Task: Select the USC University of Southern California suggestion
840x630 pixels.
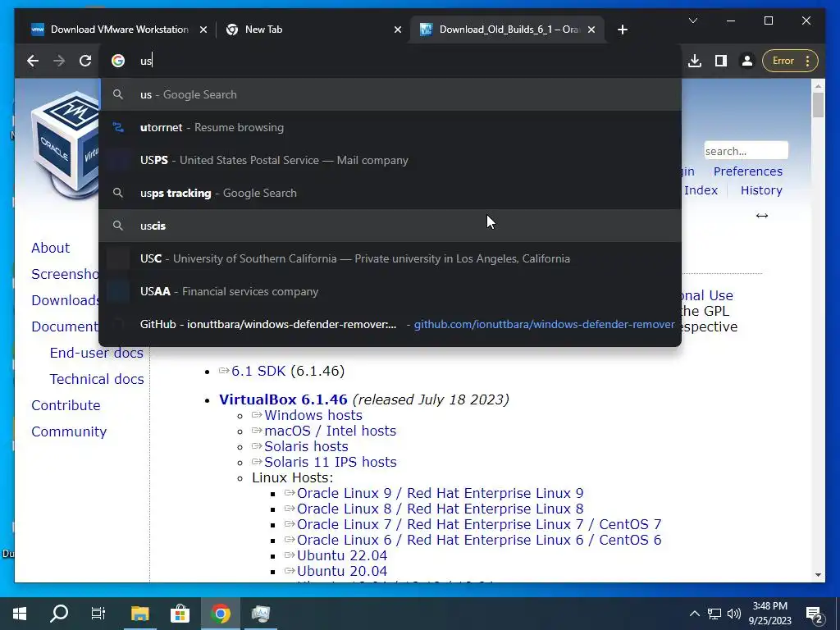Action: [x=390, y=258]
